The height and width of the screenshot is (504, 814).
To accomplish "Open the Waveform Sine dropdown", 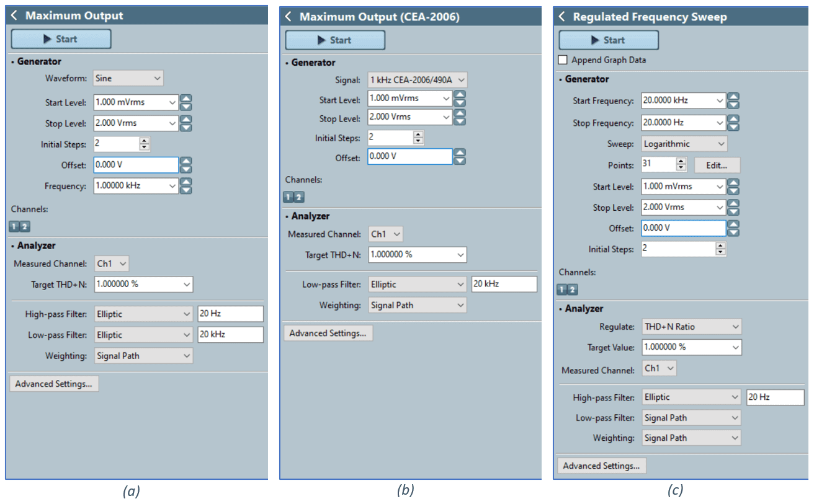I will (x=128, y=78).
